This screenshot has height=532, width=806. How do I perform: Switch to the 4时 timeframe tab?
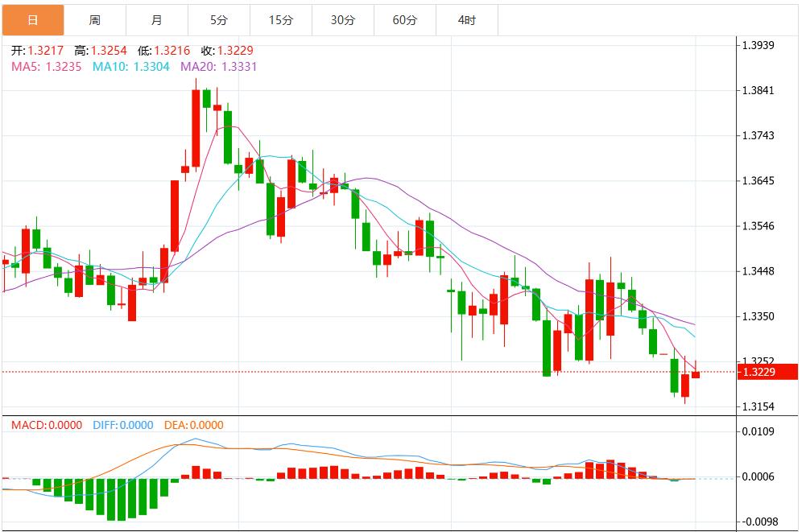(467, 20)
